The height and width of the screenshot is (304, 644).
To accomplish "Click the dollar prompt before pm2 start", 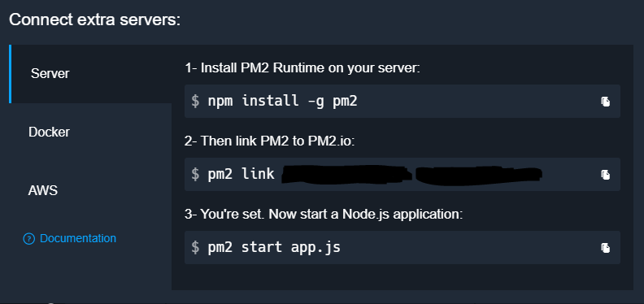I will (x=195, y=248).
